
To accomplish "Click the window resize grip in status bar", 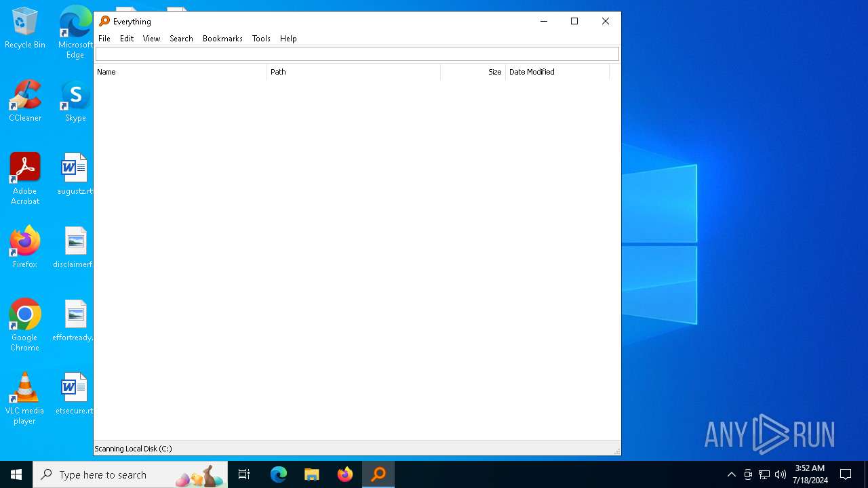I will tap(616, 451).
